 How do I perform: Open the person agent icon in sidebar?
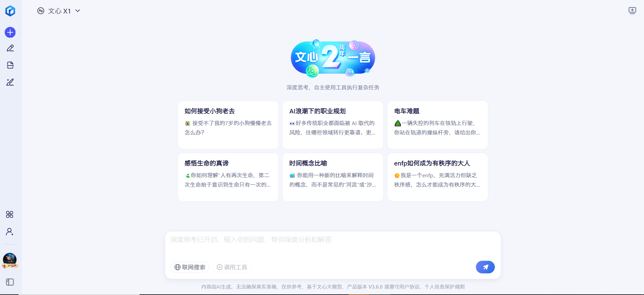point(10,232)
